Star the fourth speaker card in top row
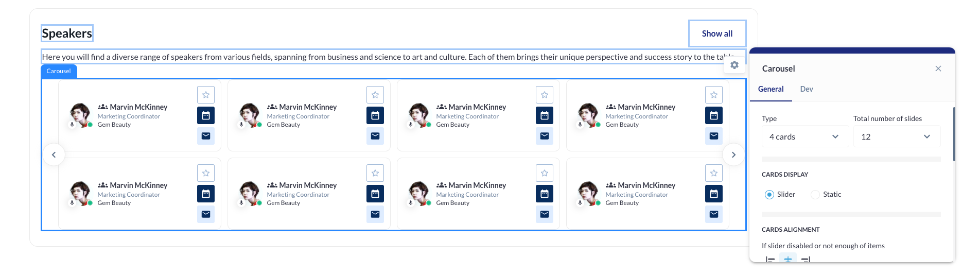980x274 pixels. point(714,95)
